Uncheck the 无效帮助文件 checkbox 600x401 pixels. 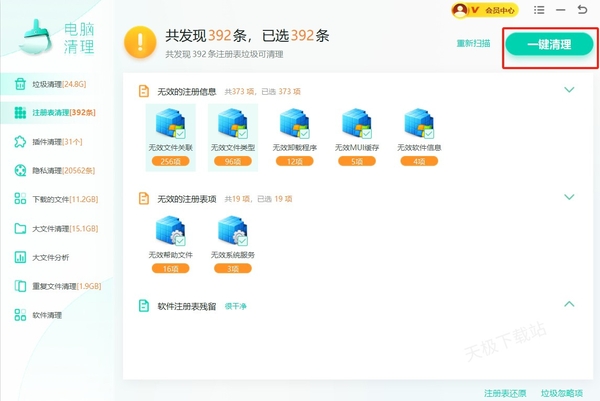click(181, 241)
